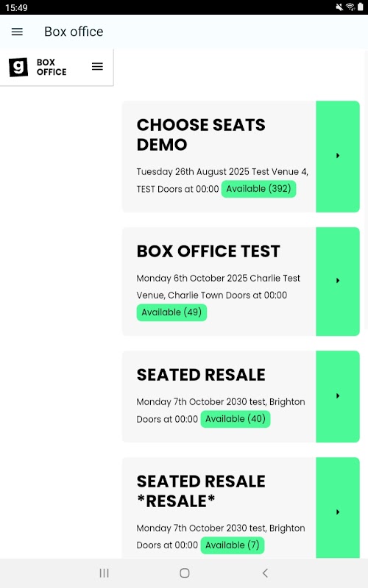Viewport: 368px width, 588px height.
Task: Tap the Box office page title
Action: click(74, 32)
